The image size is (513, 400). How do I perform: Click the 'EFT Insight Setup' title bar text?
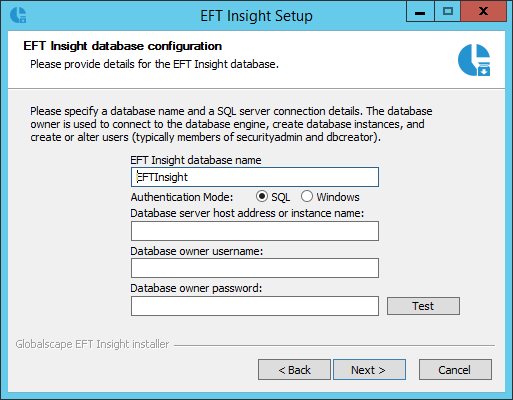tap(256, 16)
